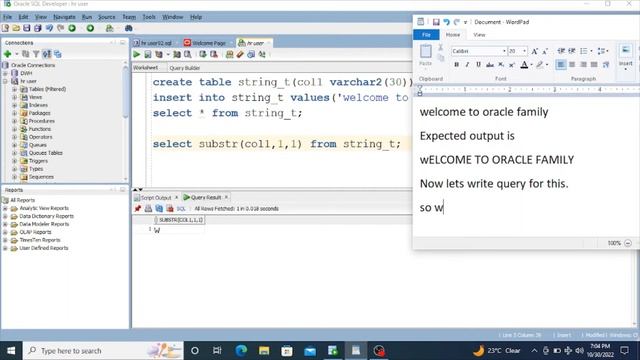Open the font size 20 dropdown
The image size is (640, 360).
524,51
